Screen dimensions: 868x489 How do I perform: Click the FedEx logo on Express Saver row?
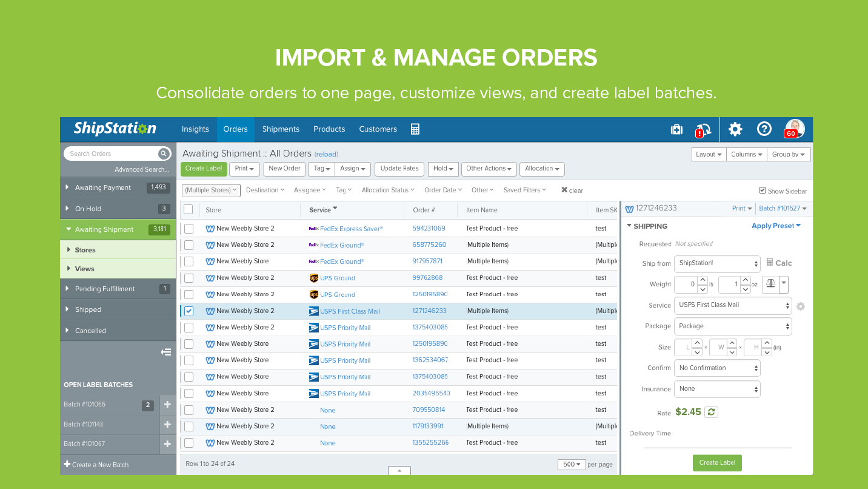coord(313,229)
